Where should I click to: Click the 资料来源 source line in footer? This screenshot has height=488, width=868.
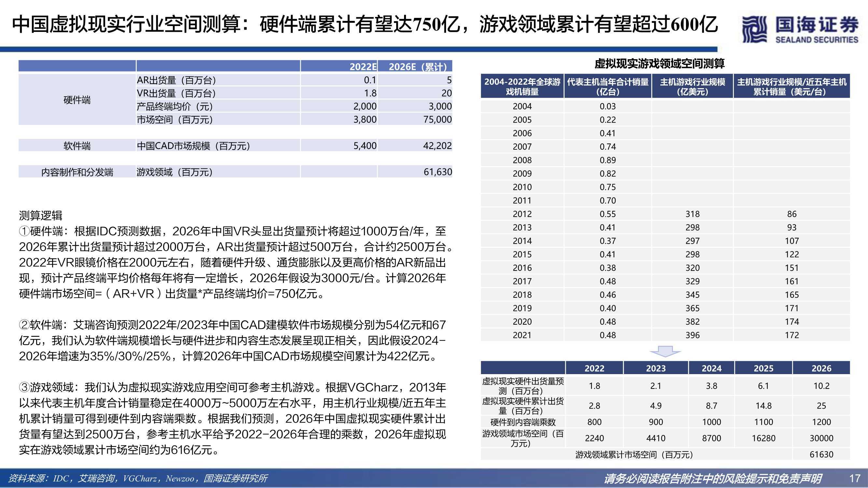pyautogui.click(x=137, y=478)
